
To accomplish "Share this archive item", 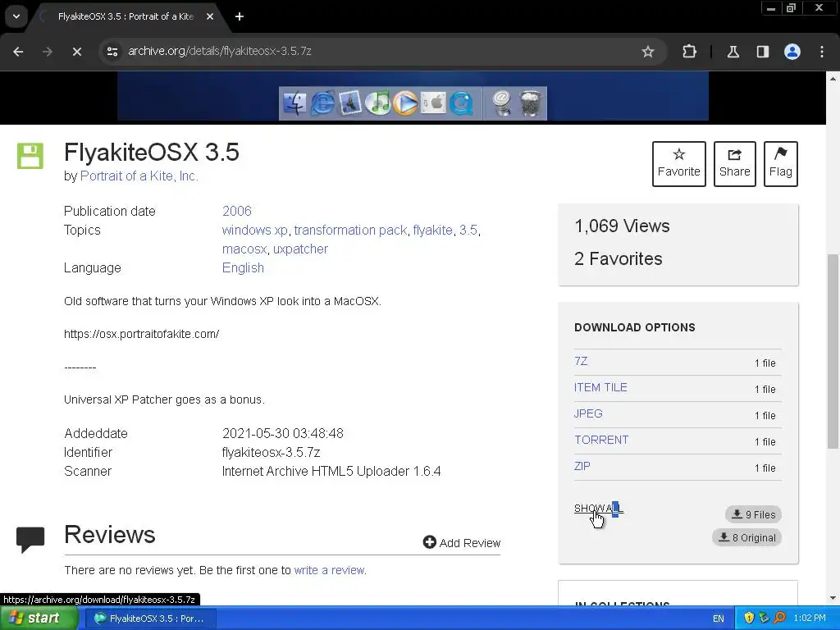I will [734, 164].
